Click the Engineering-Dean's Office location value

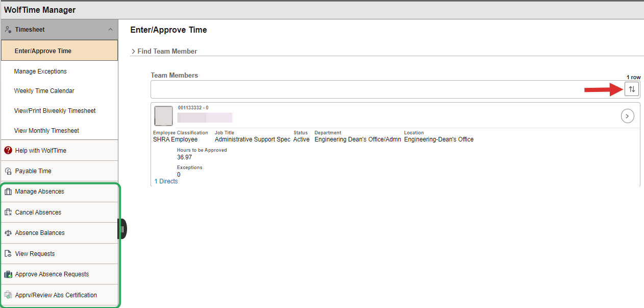point(439,139)
